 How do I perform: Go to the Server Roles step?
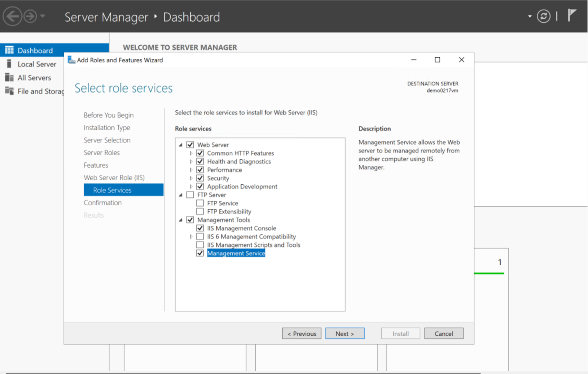coord(102,153)
